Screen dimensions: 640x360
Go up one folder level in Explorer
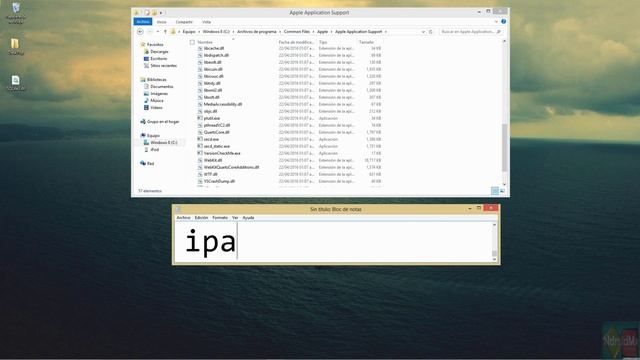pyautogui.click(x=165, y=31)
